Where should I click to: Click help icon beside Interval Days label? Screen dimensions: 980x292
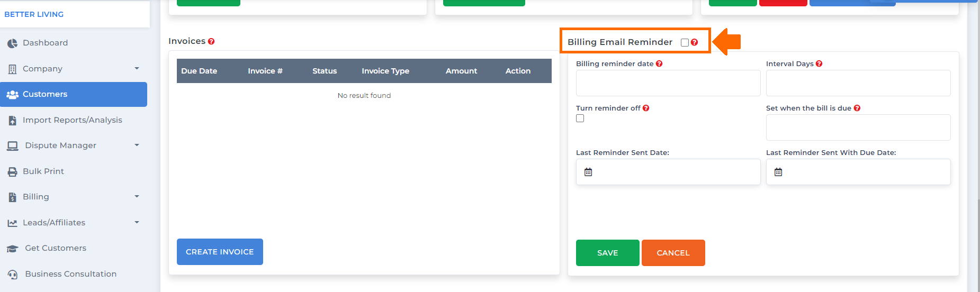[x=819, y=63]
